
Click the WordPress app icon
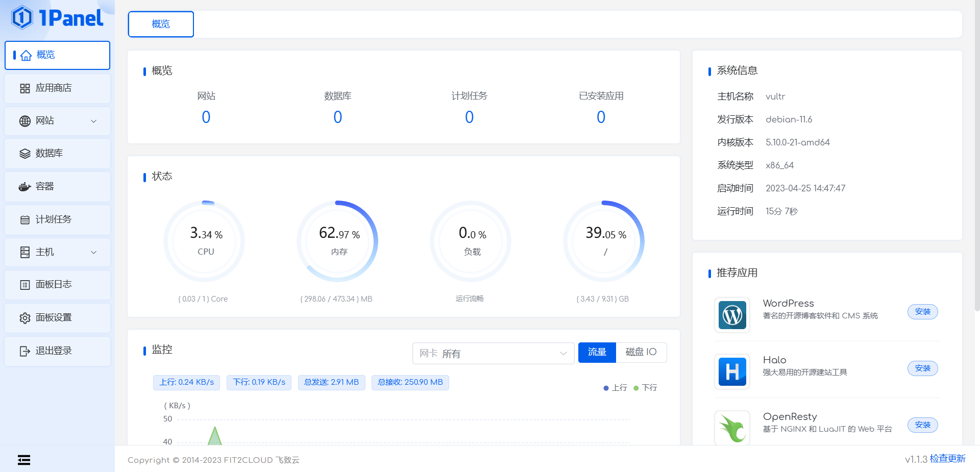(x=732, y=315)
